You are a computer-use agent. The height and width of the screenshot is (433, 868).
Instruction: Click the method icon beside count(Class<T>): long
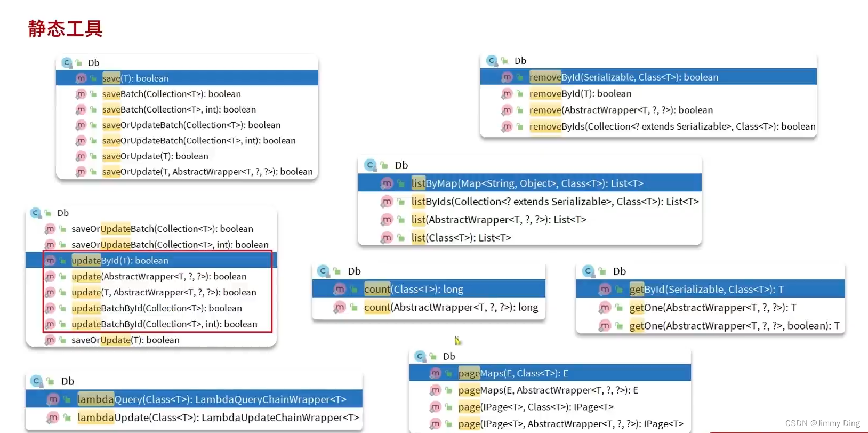pos(340,290)
